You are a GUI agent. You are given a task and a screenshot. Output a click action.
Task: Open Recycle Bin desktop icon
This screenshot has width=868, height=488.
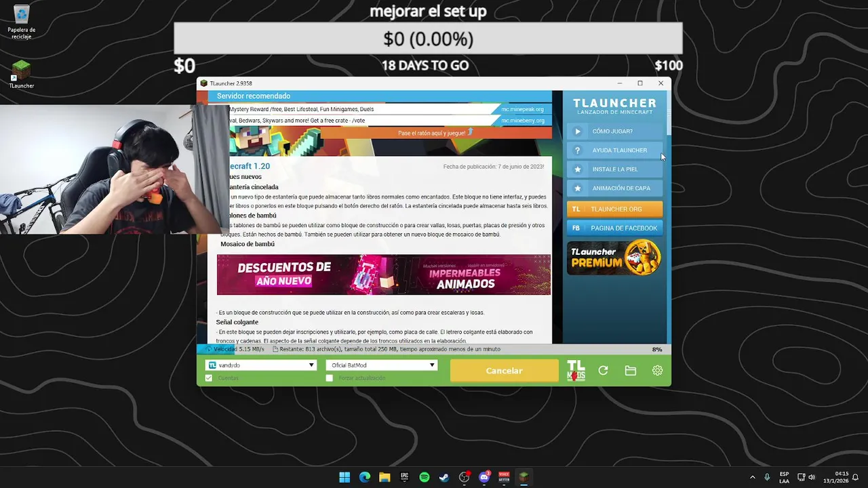click(x=22, y=22)
